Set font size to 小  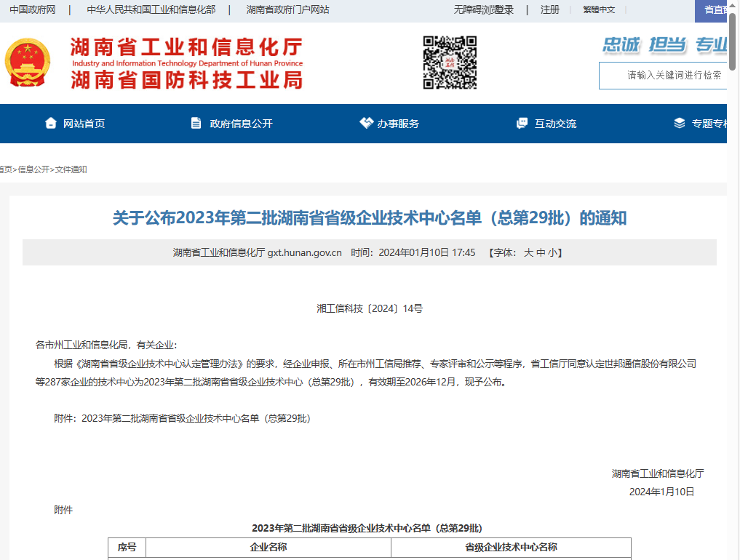(x=552, y=252)
